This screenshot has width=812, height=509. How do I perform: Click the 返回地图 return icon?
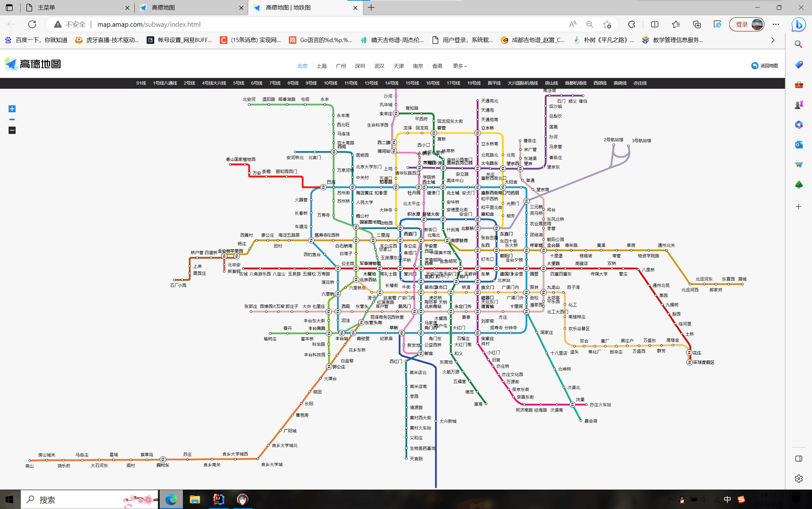pyautogui.click(x=754, y=66)
